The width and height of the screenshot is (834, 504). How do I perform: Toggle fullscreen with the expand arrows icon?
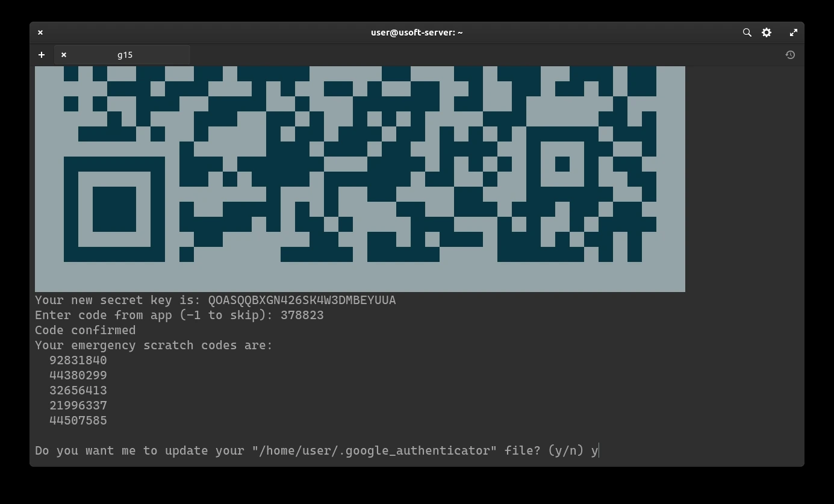click(794, 33)
